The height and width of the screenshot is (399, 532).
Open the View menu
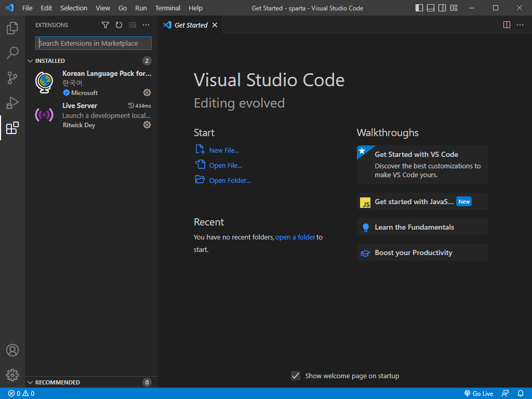103,8
